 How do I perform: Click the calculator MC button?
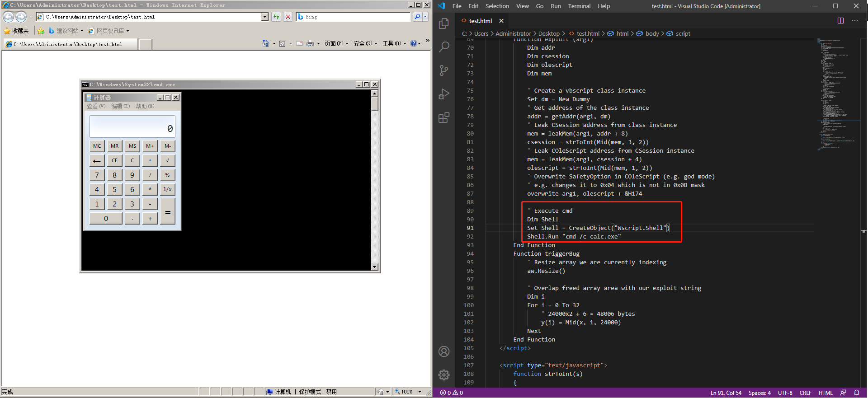(97, 146)
